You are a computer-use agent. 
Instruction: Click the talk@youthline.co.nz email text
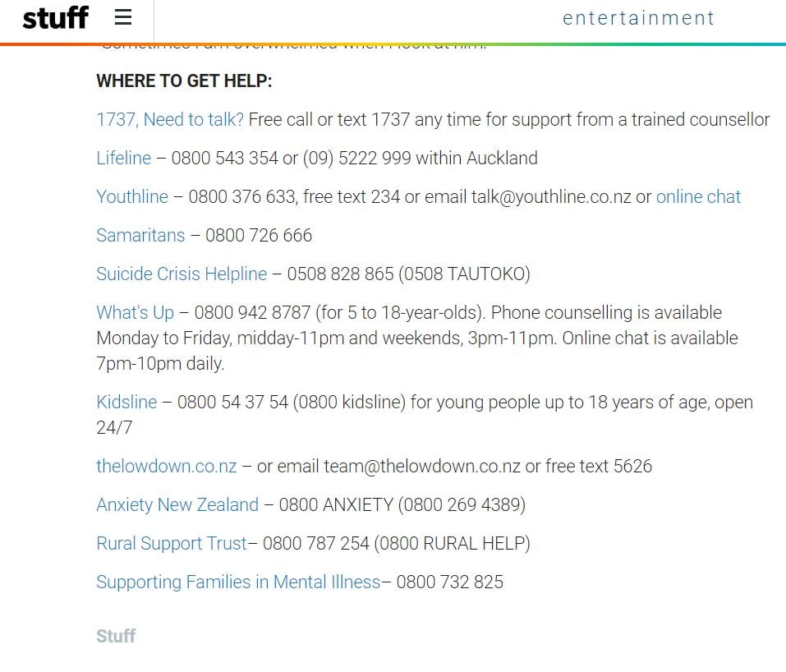click(551, 196)
